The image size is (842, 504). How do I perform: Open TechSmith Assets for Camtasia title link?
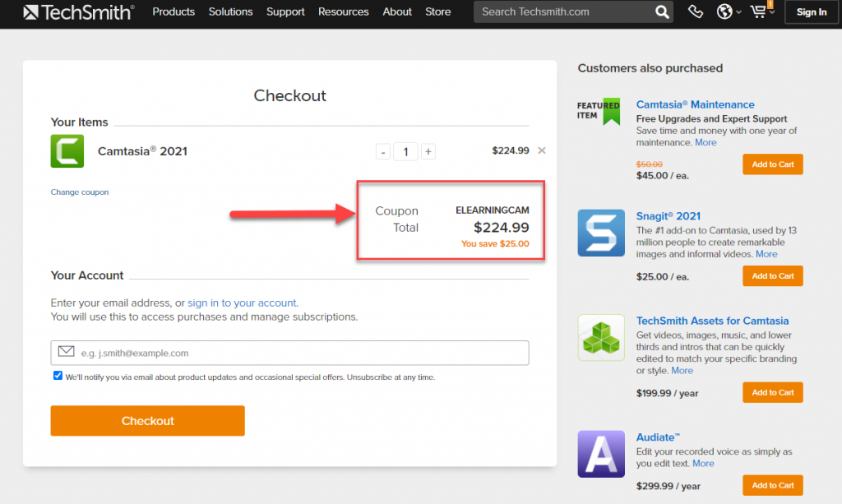pyautogui.click(x=712, y=321)
